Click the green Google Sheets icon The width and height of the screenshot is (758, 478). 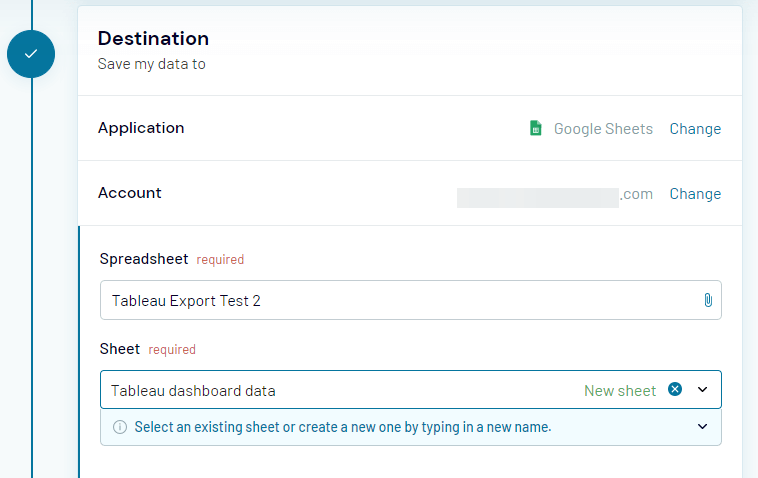(x=536, y=128)
